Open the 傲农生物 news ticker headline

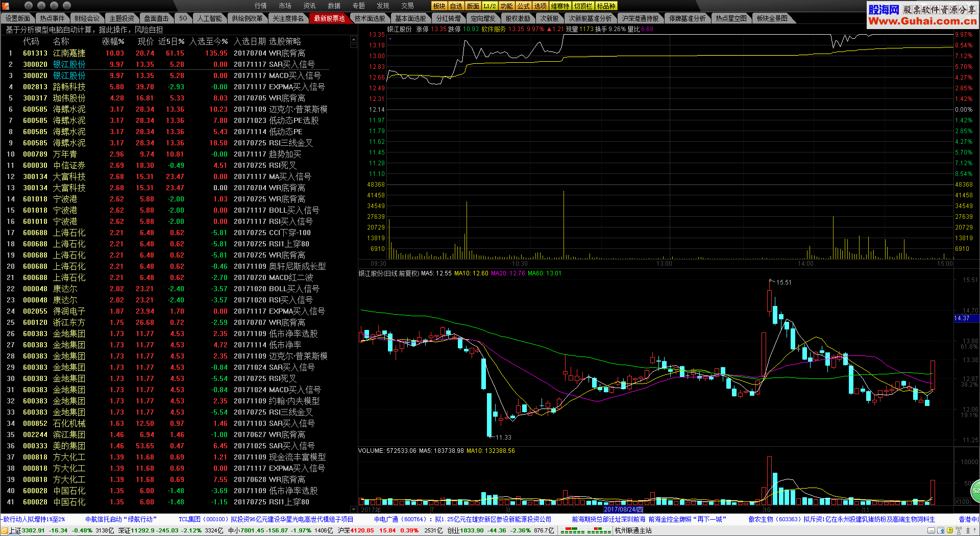coord(842,519)
